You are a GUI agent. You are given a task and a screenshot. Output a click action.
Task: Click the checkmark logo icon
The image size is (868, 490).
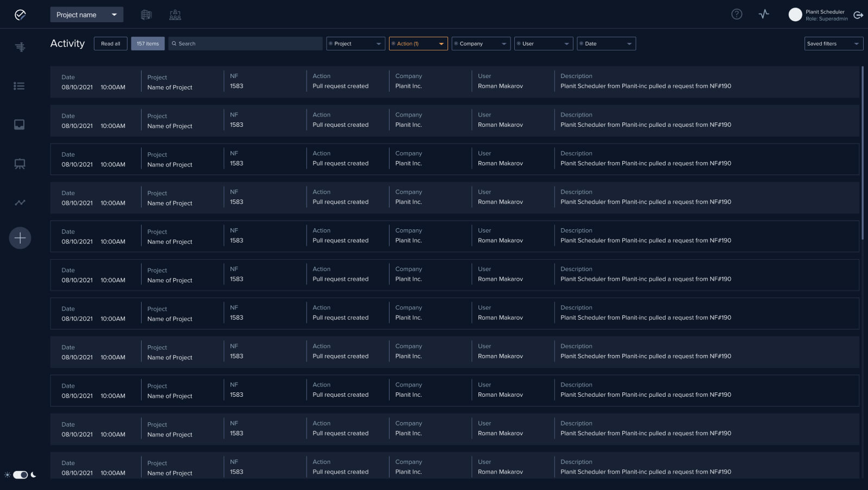20,15
